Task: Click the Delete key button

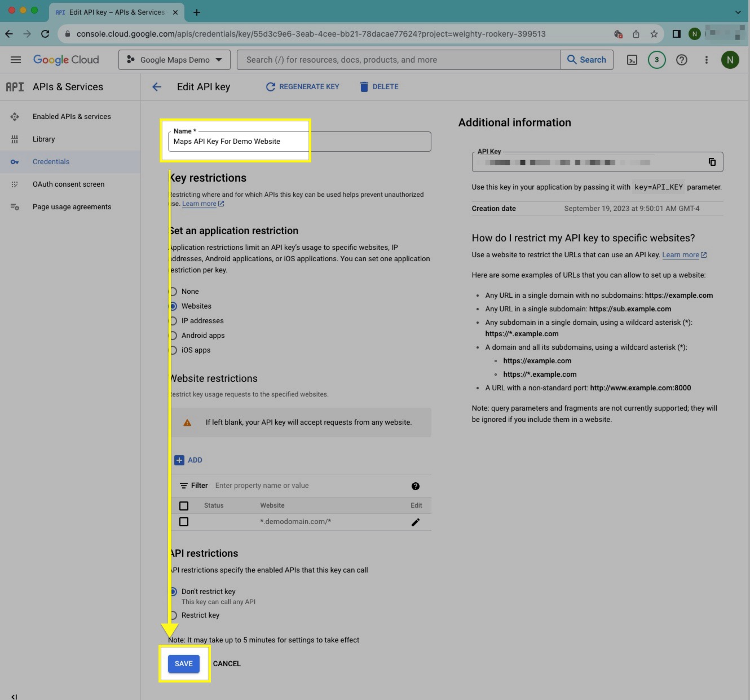Action: [x=379, y=87]
